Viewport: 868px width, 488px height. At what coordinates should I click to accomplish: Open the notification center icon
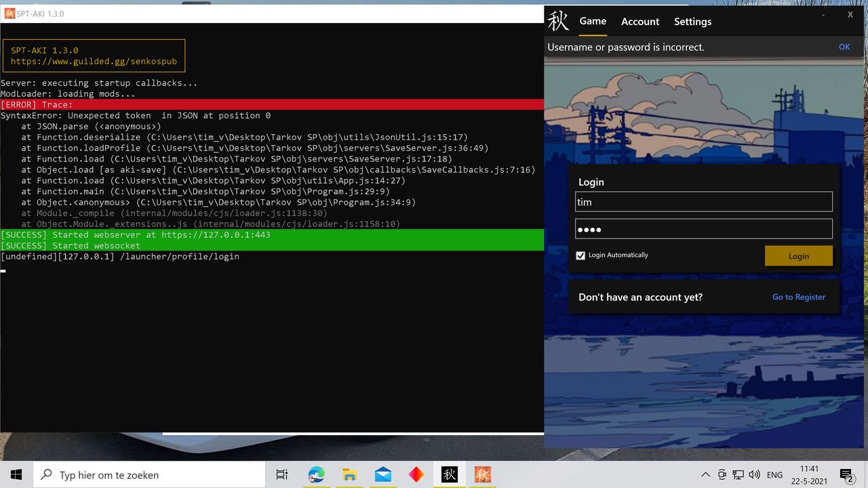point(846,475)
